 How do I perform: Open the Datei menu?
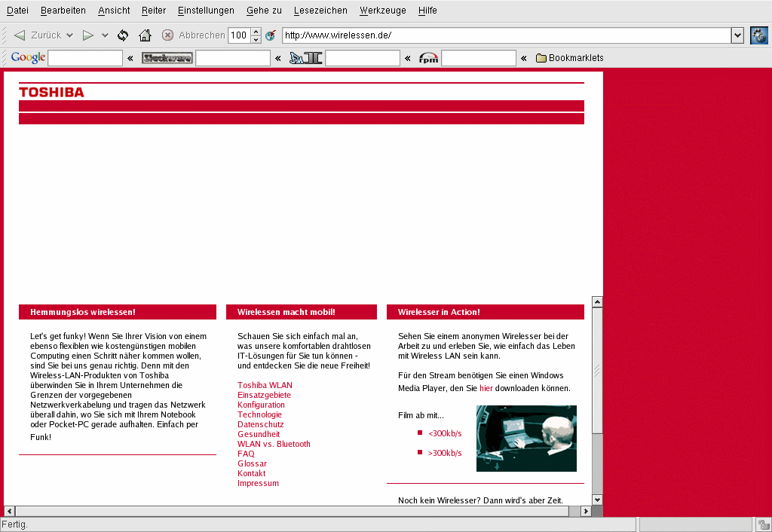(18, 11)
